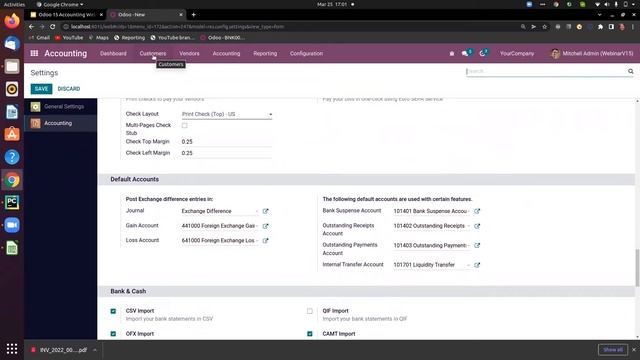The width and height of the screenshot is (640, 360).
Task: Show applications grid in the dock
Action: (12, 349)
